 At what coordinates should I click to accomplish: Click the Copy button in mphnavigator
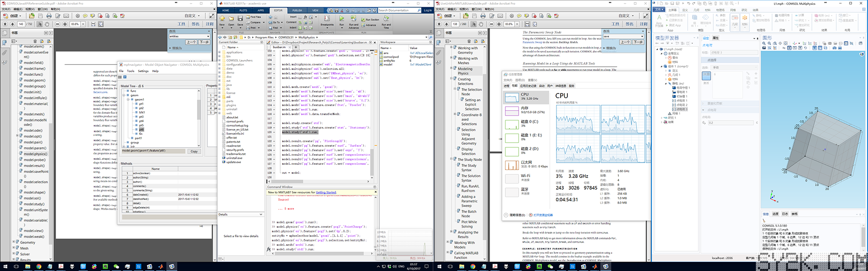click(x=194, y=151)
